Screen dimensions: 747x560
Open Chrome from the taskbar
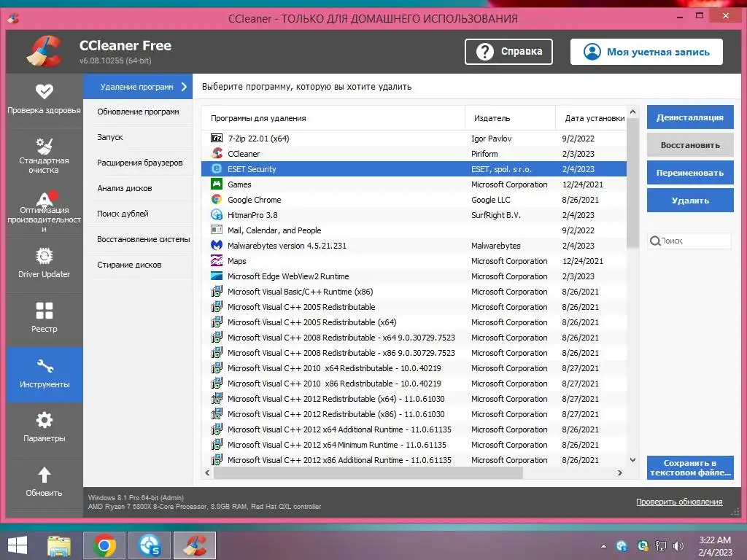tap(104, 545)
